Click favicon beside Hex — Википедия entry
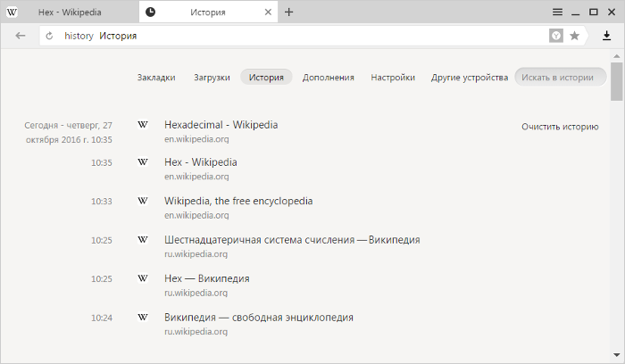 click(x=143, y=278)
